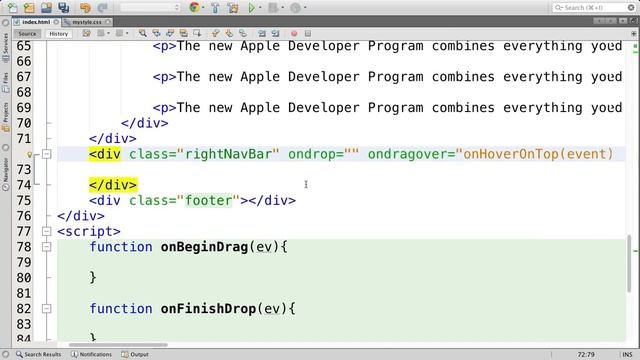Click the Redo toolbar icon
This screenshot has width=640, height=360.
(102, 7)
